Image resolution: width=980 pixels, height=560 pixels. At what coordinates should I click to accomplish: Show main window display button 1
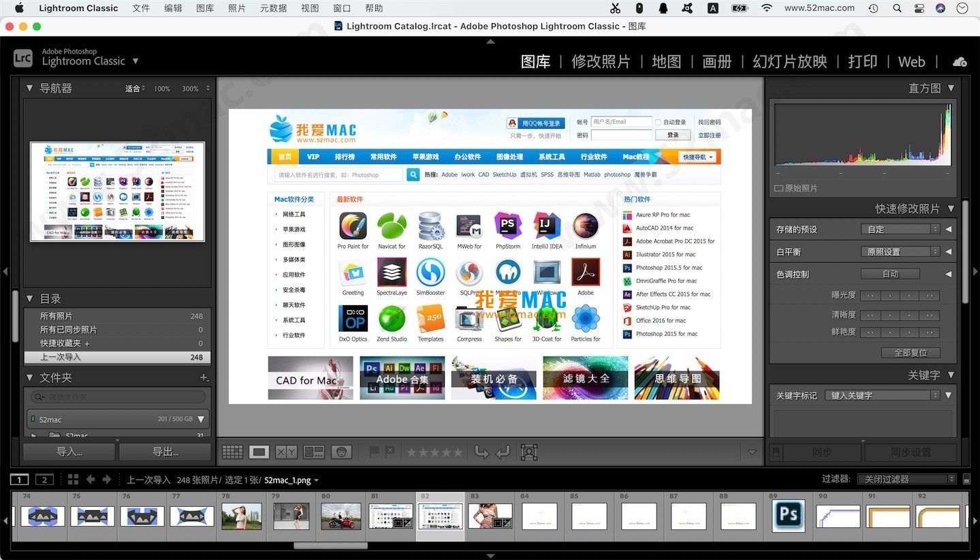point(20,480)
